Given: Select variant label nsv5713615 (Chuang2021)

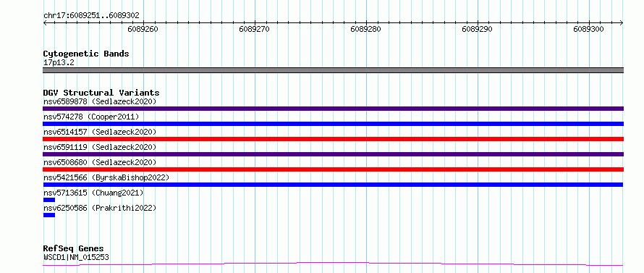Looking at the screenshot, I should click(x=93, y=193).
